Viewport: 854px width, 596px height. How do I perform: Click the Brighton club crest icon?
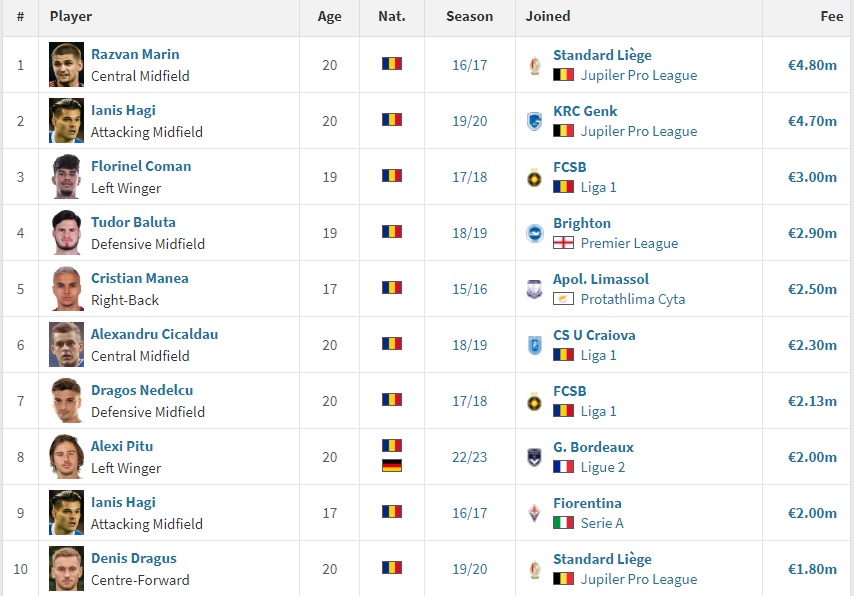pyautogui.click(x=534, y=233)
